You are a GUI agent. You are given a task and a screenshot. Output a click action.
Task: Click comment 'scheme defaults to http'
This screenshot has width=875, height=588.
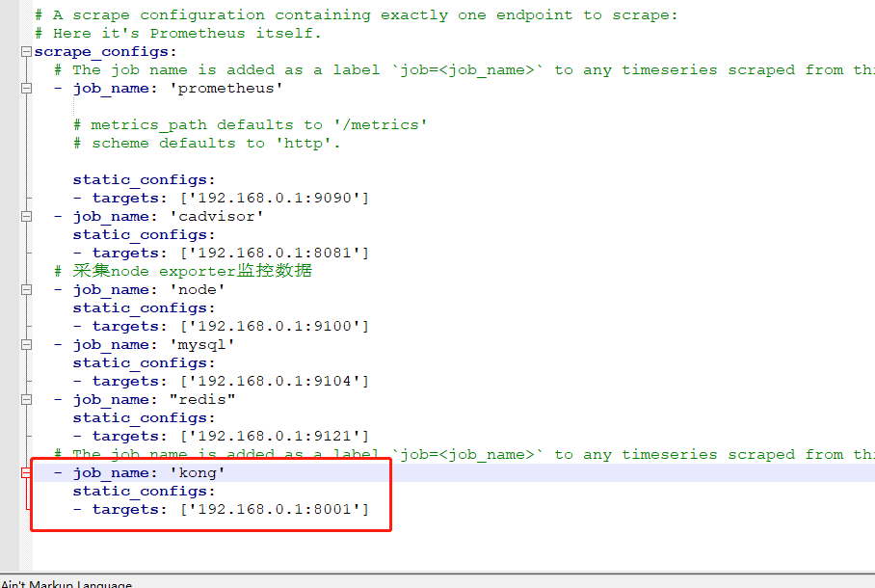tap(206, 144)
